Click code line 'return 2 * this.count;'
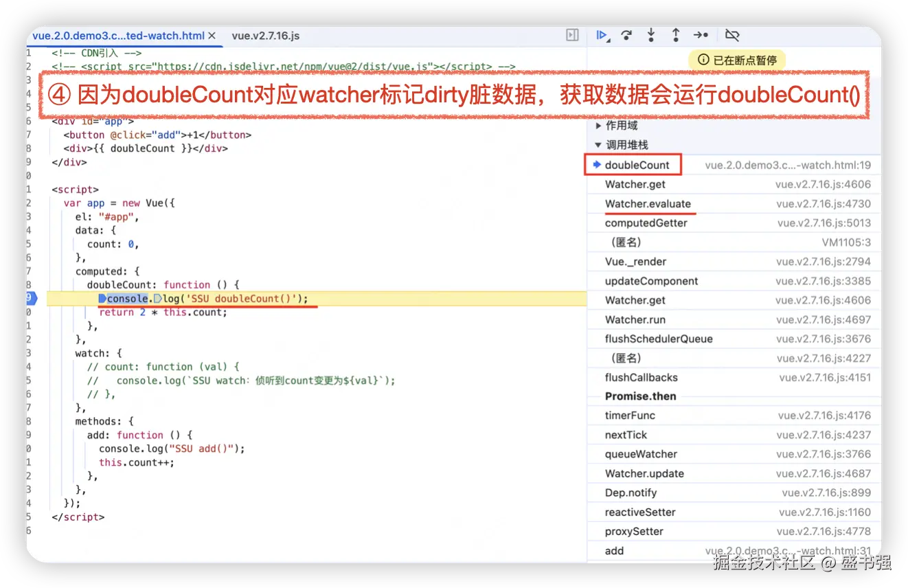This screenshot has height=588, width=908. click(163, 312)
